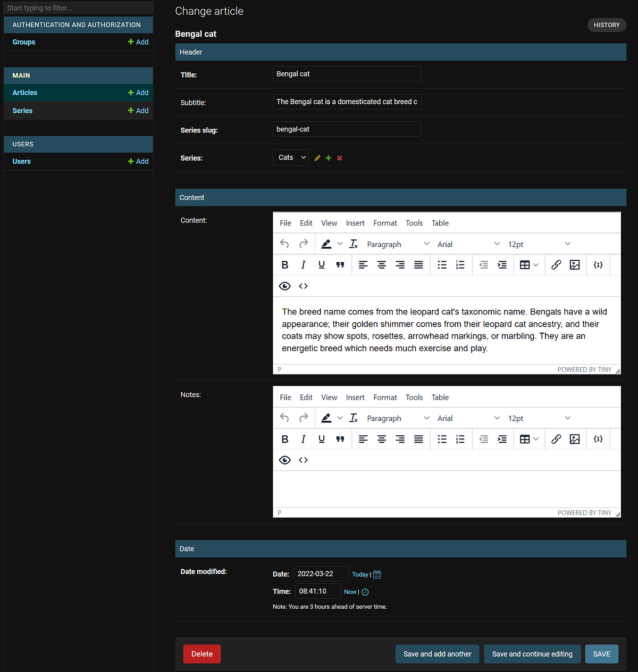The image size is (638, 672).
Task: Open the Series dropdown showing Cats
Action: tap(290, 157)
